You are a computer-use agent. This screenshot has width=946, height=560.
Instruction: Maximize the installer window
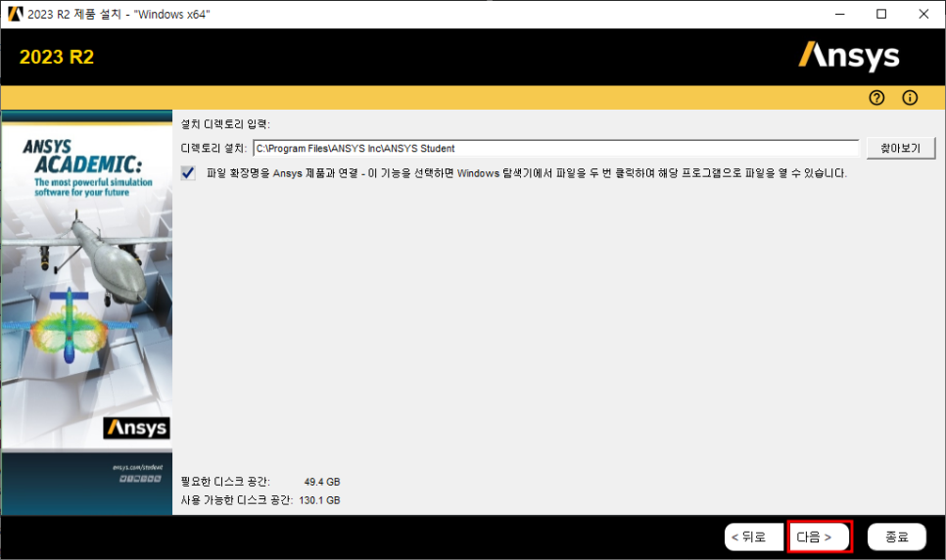[x=881, y=14]
